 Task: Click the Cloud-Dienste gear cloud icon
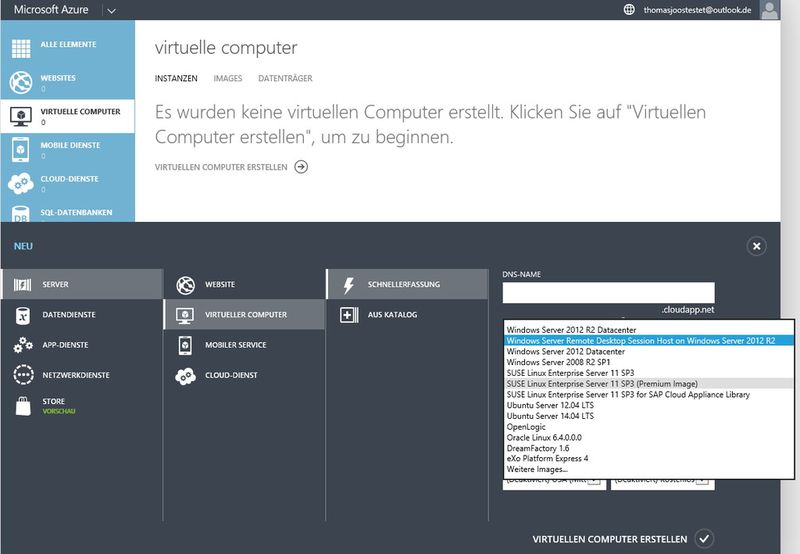21,184
